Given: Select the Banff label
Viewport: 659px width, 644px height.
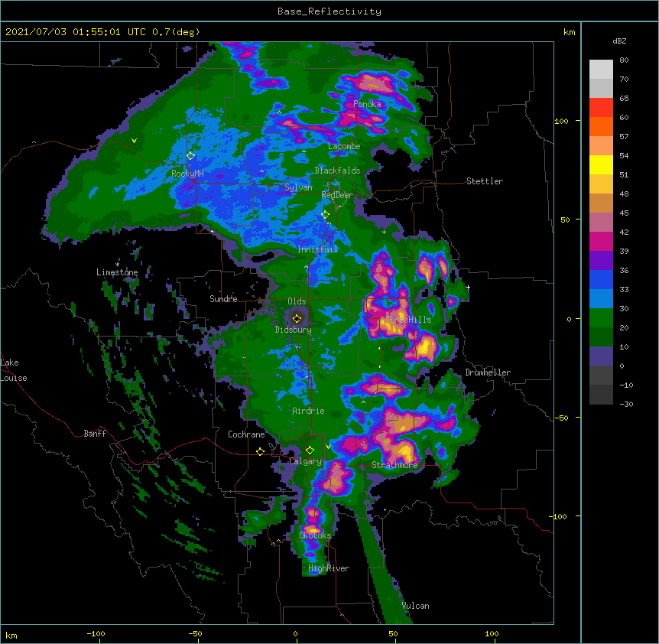Looking at the screenshot, I should pyautogui.click(x=95, y=434).
